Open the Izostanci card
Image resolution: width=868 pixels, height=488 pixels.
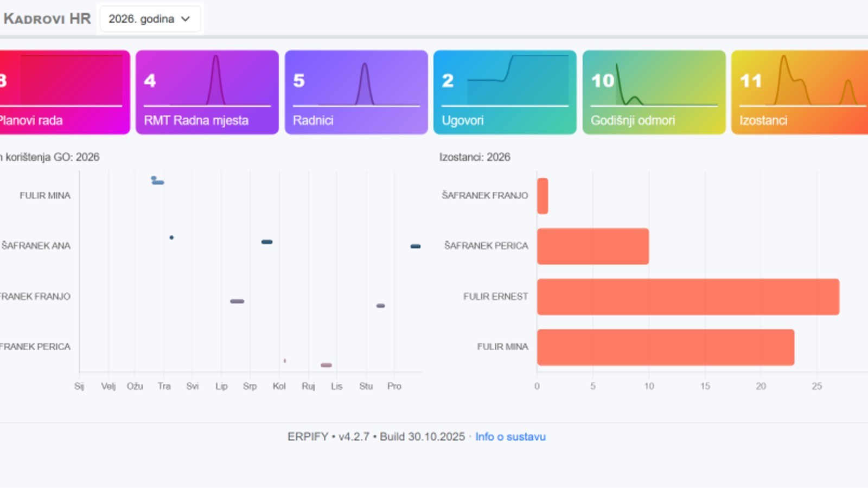coord(800,92)
